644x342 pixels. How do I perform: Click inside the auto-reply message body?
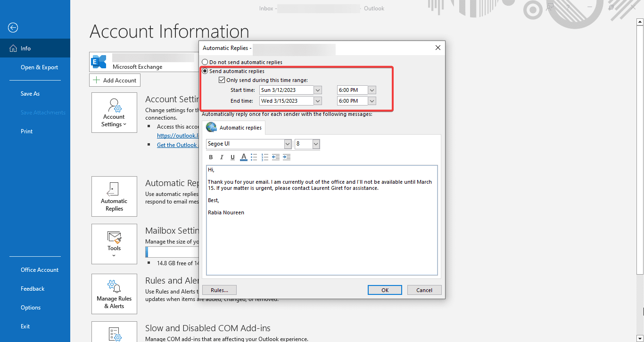pos(322,221)
